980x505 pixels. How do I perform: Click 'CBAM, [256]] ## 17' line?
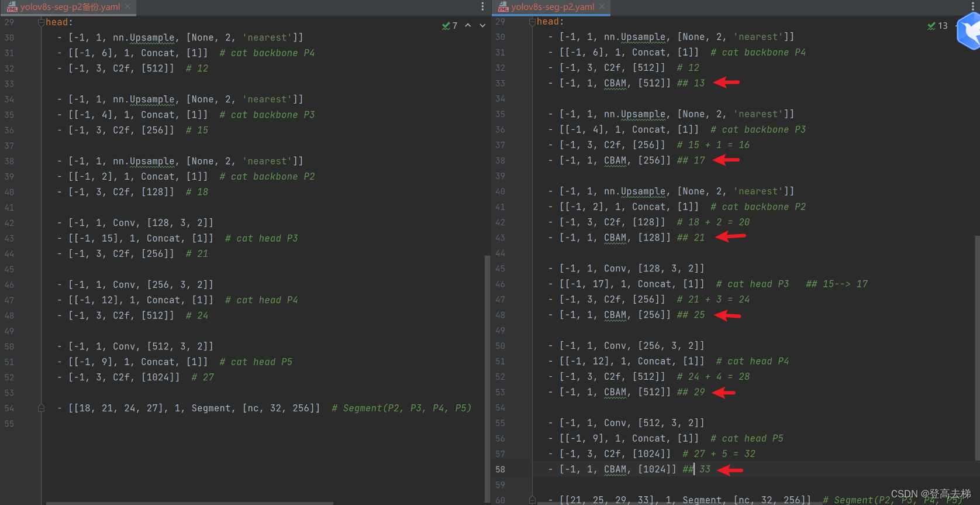point(626,160)
